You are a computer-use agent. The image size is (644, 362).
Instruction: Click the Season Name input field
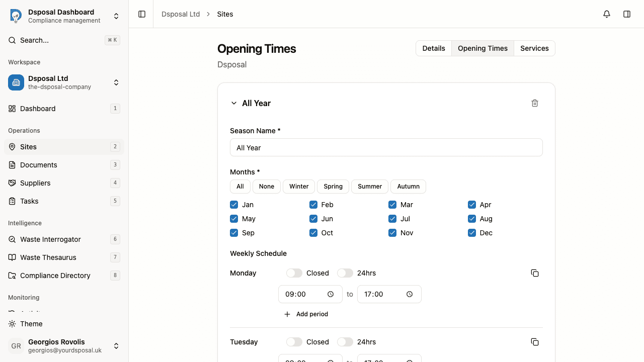(x=386, y=147)
